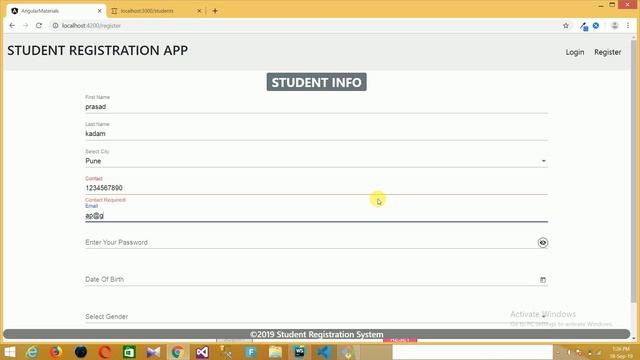Click the round blue extension icon in toolbar
The image size is (640, 360).
click(x=596, y=26)
